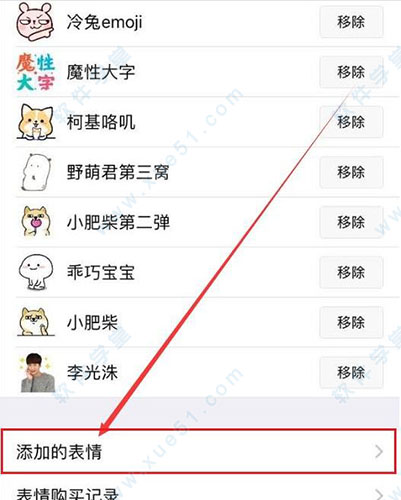Image resolution: width=401 pixels, height=500 pixels.
Task: Remove the 小肥柴 sticker pack
Action: pyautogui.click(x=351, y=322)
